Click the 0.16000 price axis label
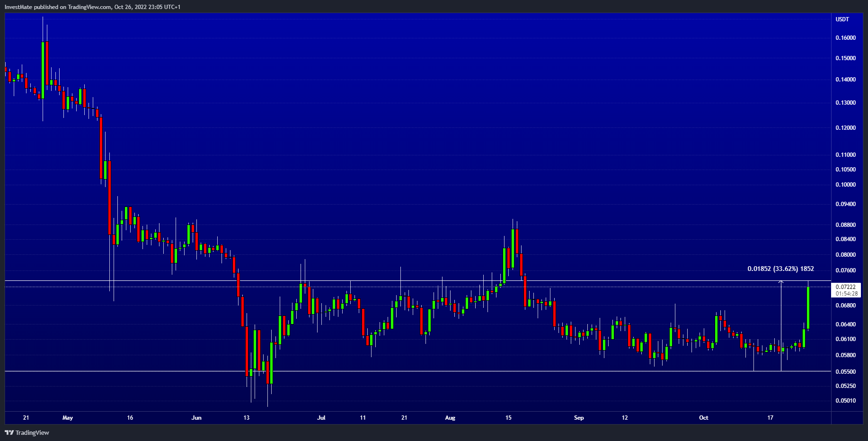 pos(846,38)
